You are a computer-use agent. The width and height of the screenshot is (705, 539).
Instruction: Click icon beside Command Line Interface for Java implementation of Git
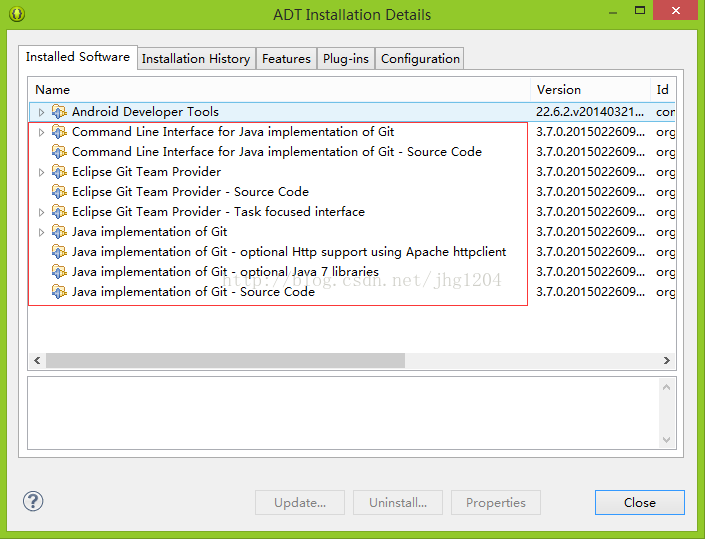59,132
